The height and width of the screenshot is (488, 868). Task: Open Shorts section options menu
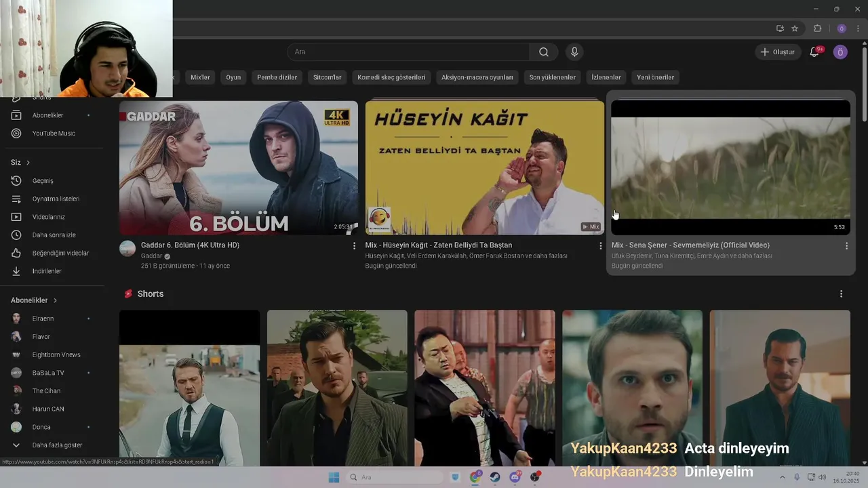(841, 294)
